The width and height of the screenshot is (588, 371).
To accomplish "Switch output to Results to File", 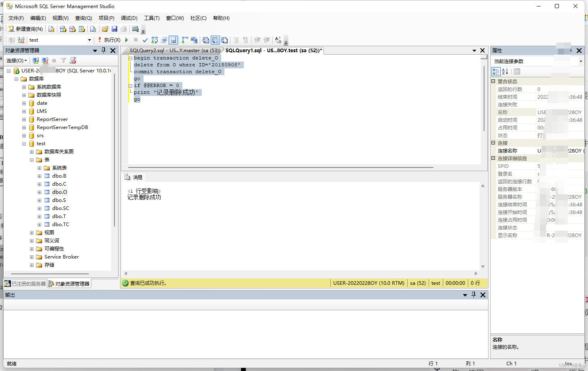I will click(224, 40).
